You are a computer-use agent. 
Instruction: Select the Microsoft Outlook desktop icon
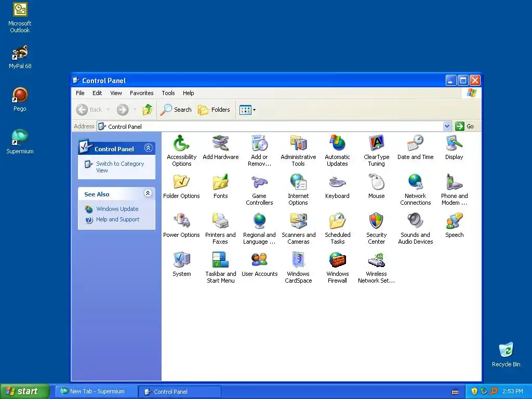[20, 18]
